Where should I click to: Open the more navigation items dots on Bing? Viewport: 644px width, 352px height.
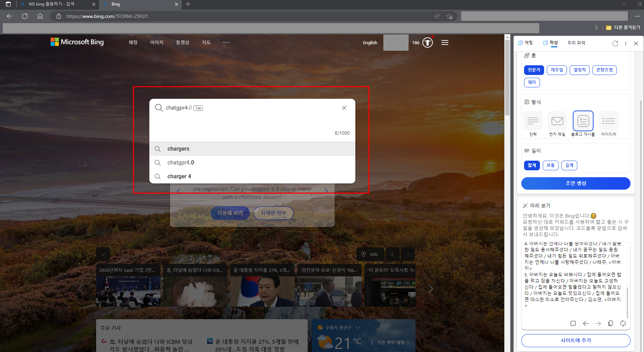[226, 42]
